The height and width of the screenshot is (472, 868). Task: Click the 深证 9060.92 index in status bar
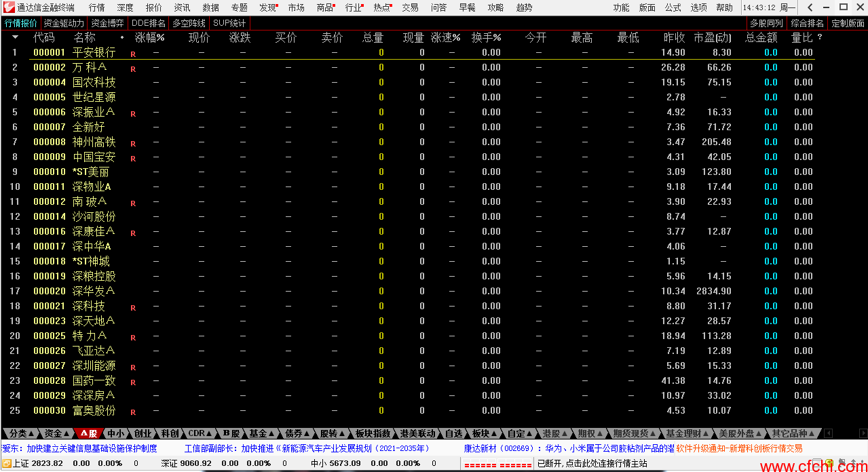point(186,464)
